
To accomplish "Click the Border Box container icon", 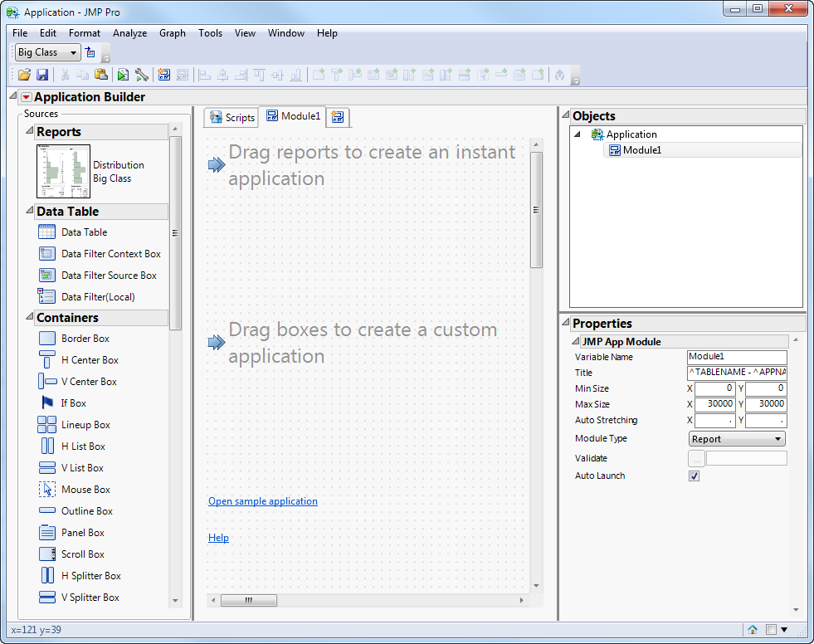I will point(47,339).
